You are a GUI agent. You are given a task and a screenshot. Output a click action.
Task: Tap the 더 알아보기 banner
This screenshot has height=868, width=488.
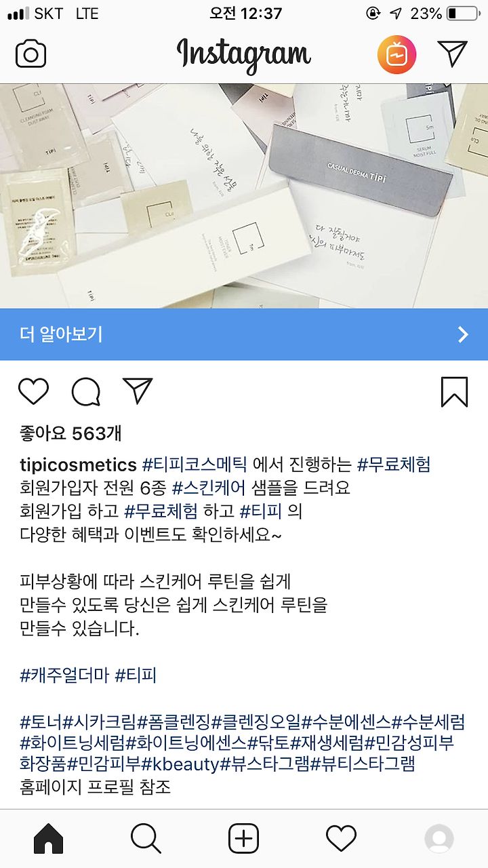244,334
